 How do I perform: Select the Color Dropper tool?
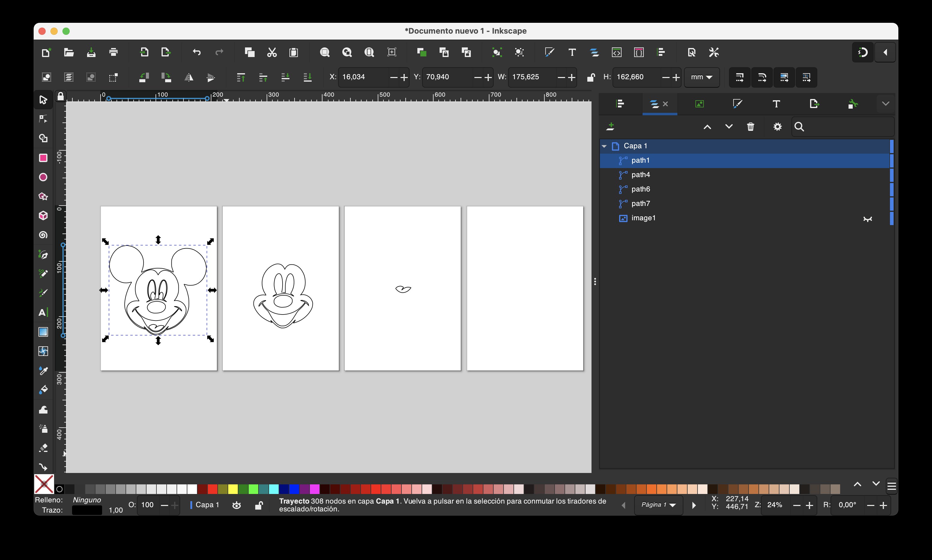[43, 371]
